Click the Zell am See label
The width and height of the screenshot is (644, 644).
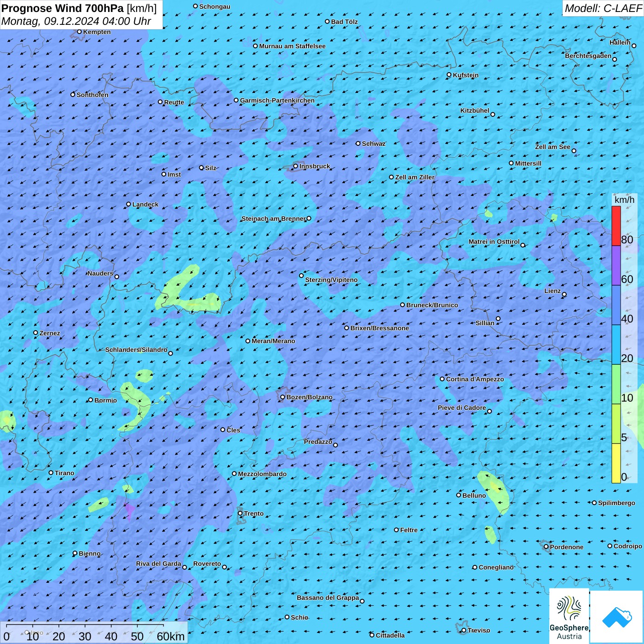[x=552, y=147]
